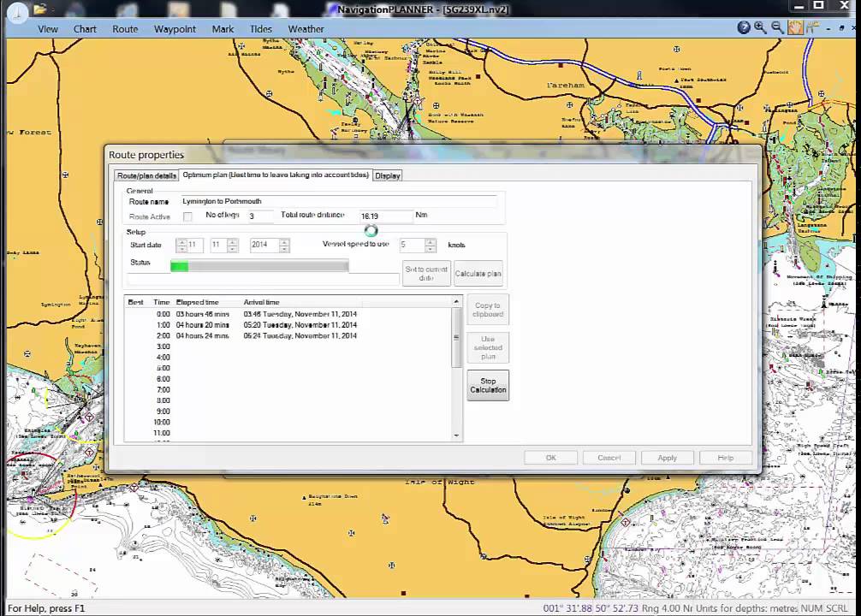Zoom in with the magnifier plus icon
Screen dimensions: 861x616
(761, 27)
